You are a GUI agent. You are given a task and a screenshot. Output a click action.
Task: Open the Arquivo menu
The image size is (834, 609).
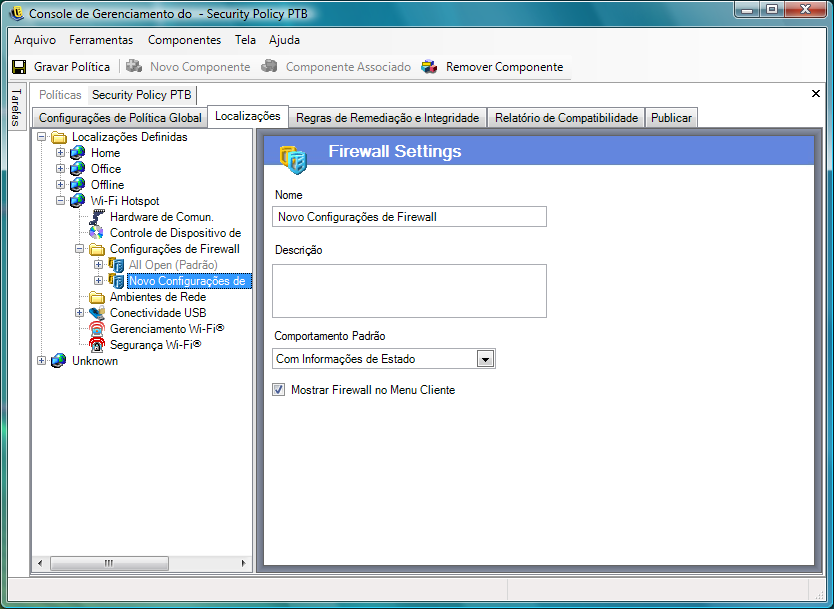pos(35,40)
